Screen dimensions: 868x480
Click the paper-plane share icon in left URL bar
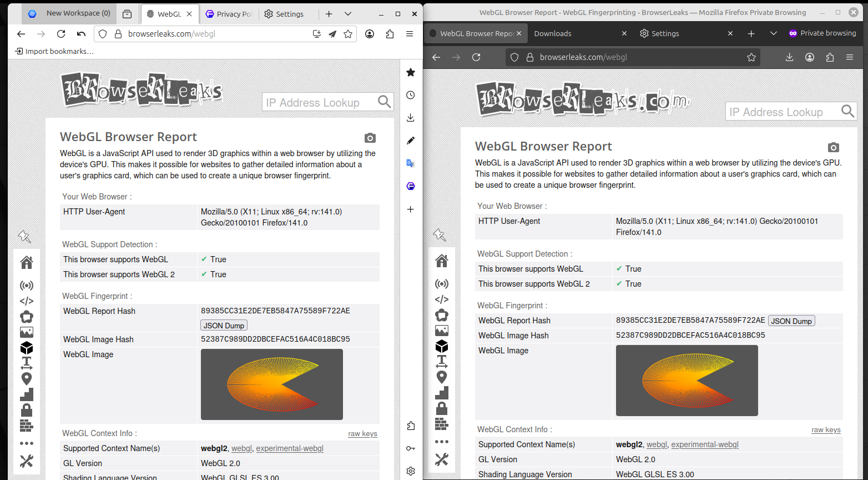pos(332,34)
